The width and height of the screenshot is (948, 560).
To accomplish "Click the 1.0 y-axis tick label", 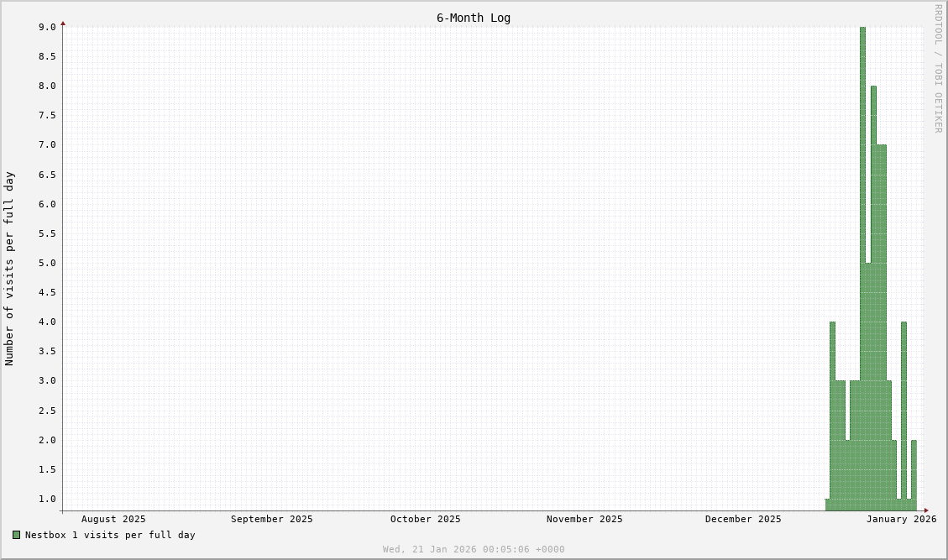I will (x=47, y=499).
